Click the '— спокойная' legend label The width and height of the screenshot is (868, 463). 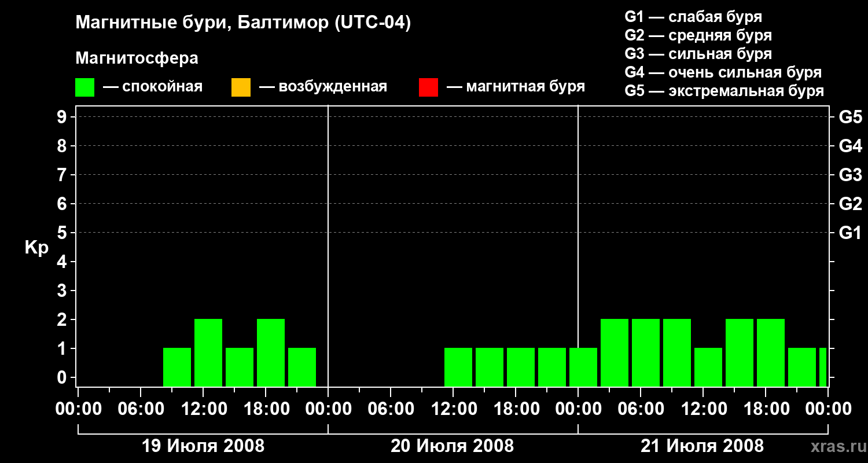[152, 87]
